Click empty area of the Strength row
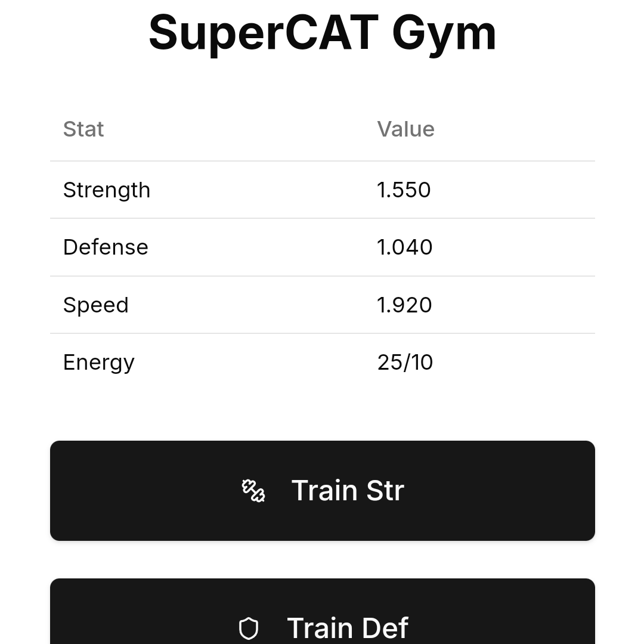 click(x=263, y=190)
